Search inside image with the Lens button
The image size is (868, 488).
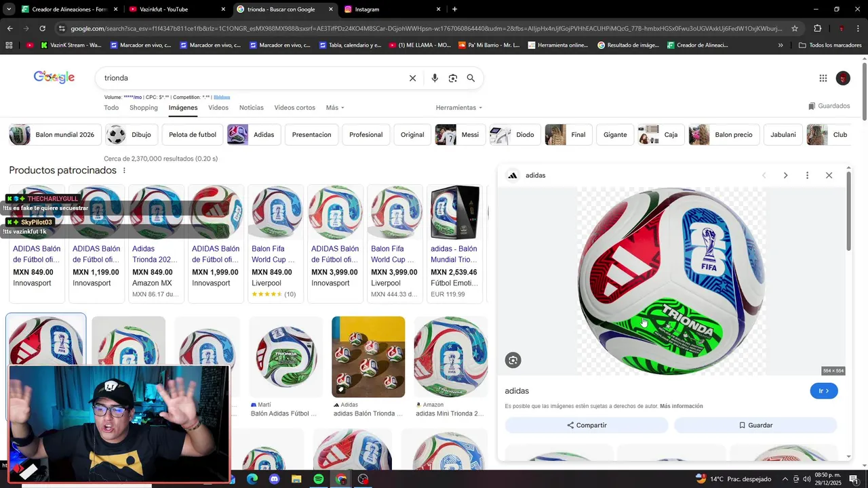click(513, 361)
